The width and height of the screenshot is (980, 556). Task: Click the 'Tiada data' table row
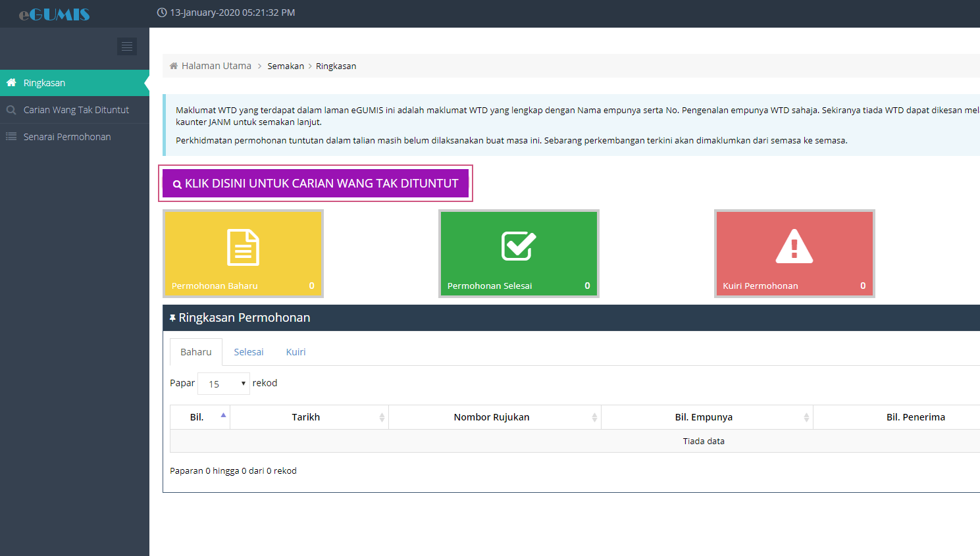(x=575, y=441)
